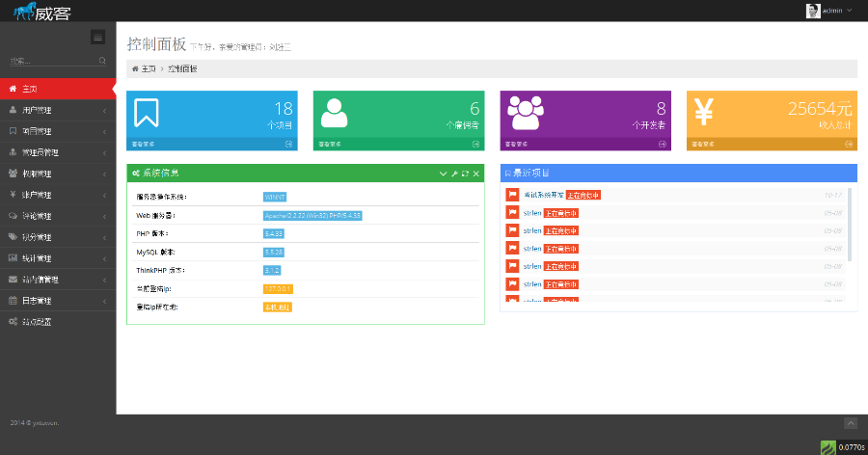Click the 威客 horse logo
The height and width of the screenshot is (455, 868).
(42, 11)
